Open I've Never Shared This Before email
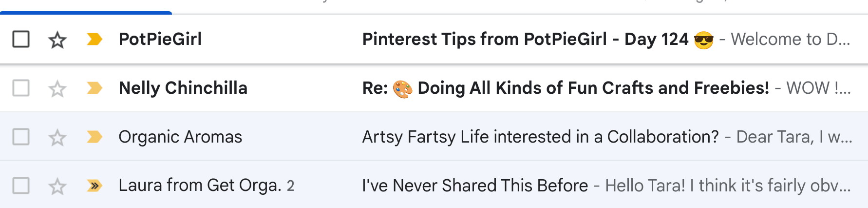The width and height of the screenshot is (868, 208). pos(475,186)
